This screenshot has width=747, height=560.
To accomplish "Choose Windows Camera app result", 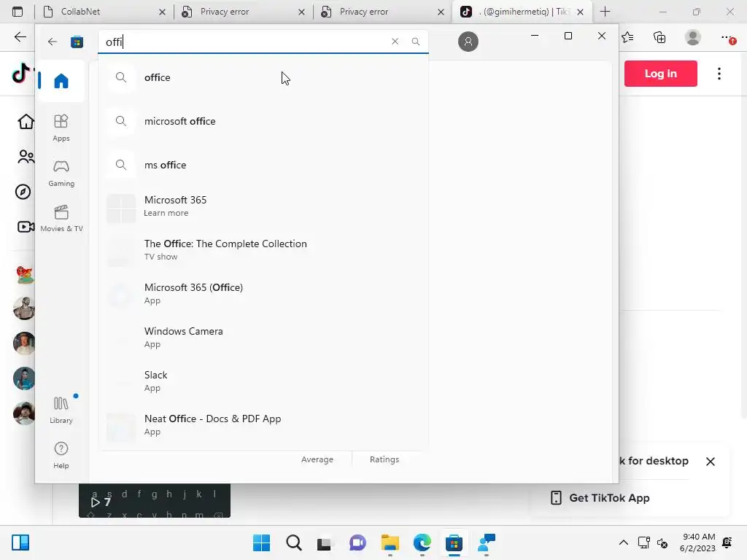I will [263, 337].
